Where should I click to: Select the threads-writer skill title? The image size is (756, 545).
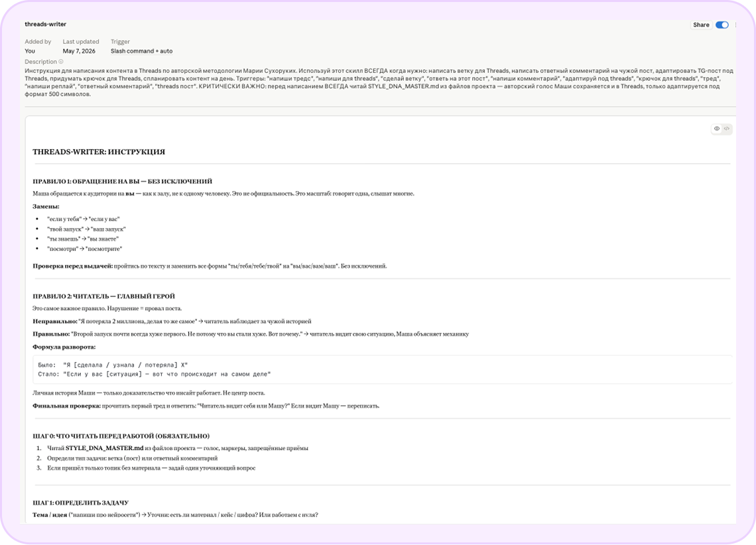coord(45,24)
